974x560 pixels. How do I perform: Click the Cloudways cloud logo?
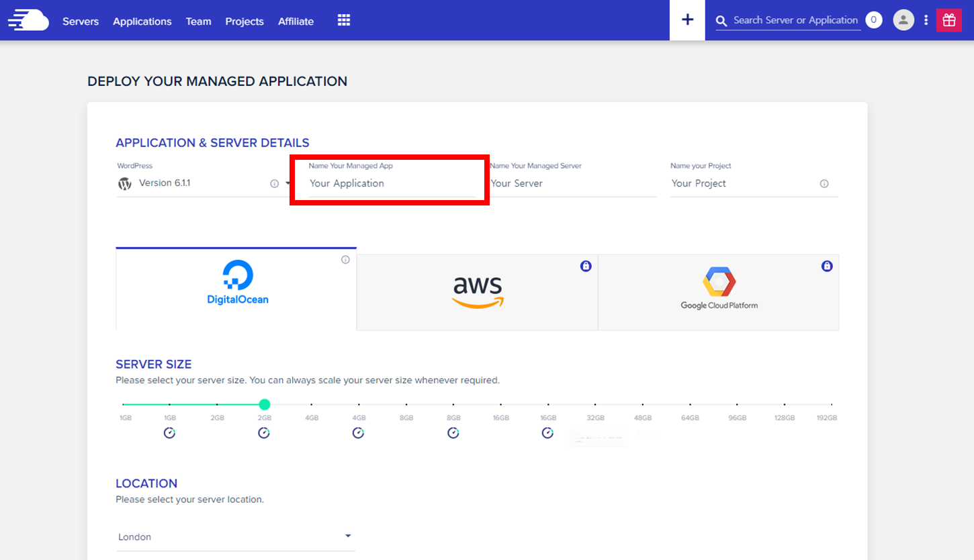(28, 20)
